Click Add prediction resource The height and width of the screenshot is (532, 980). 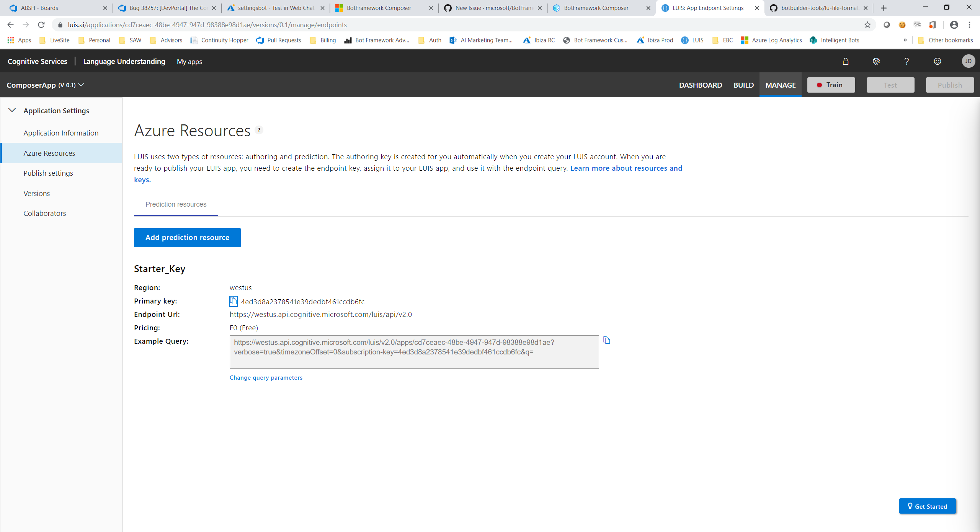click(x=187, y=237)
